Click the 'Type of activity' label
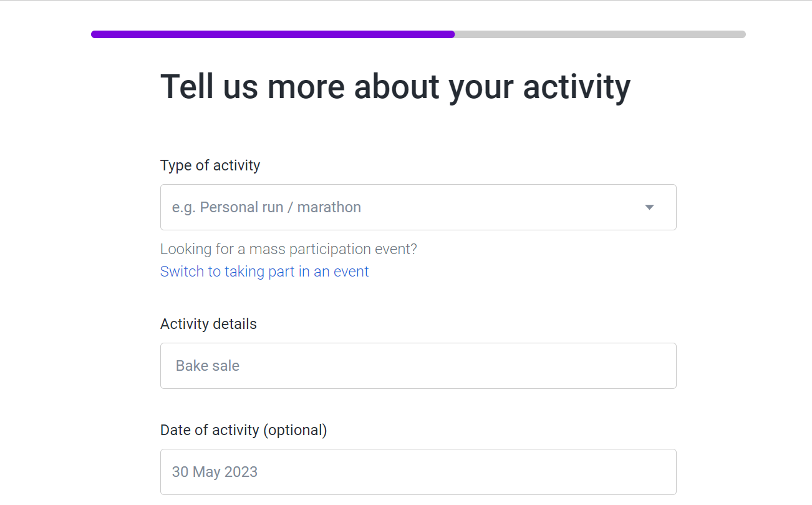812x505 pixels. [210, 165]
